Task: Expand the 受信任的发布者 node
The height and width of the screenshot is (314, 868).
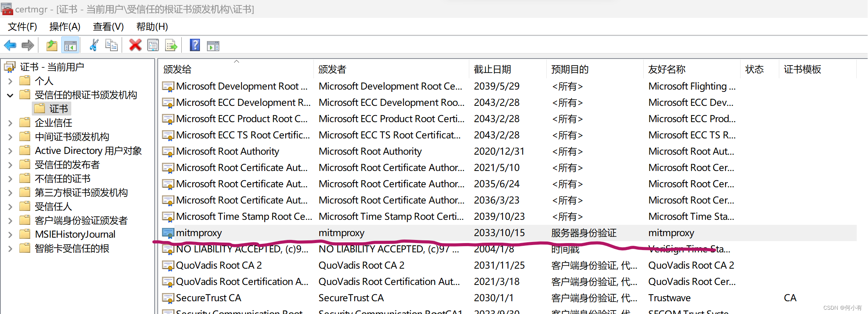Action: click(x=10, y=165)
